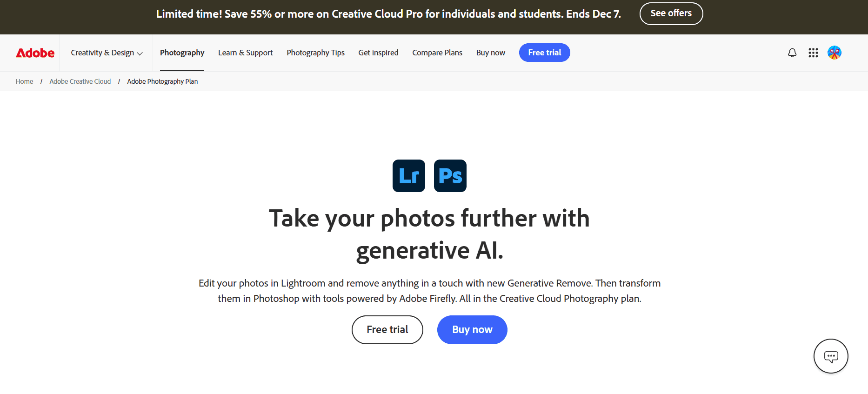
Task: Click the Lr icon above the headline
Action: [408, 175]
